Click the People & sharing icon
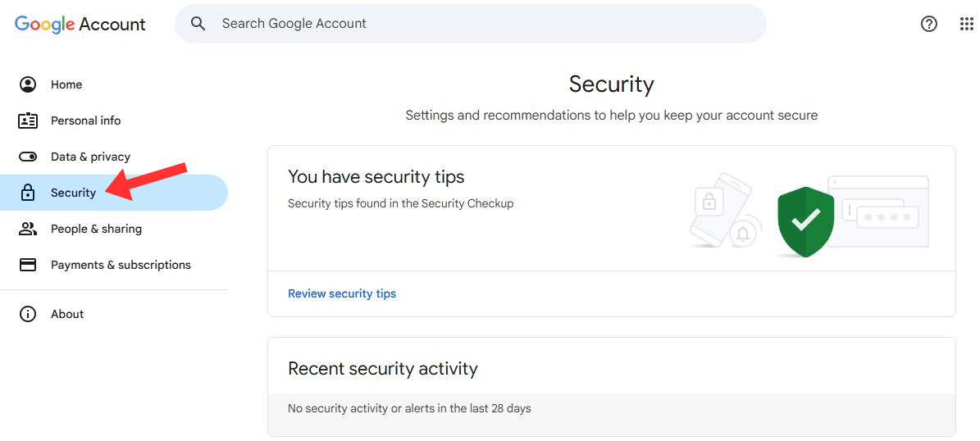The width and height of the screenshot is (980, 441). [x=28, y=229]
